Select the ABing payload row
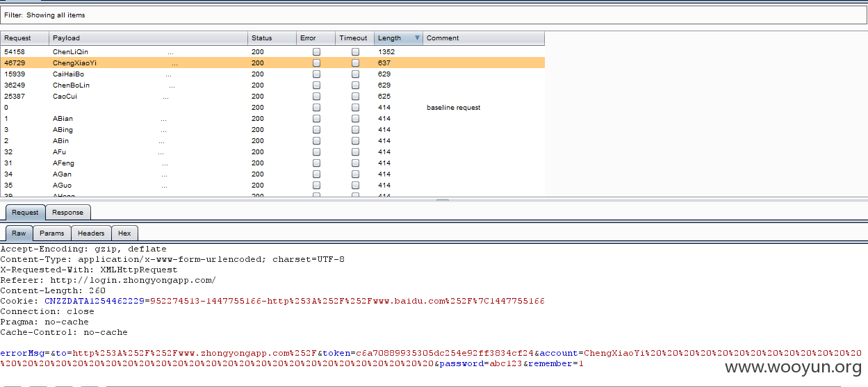 [x=272, y=130]
